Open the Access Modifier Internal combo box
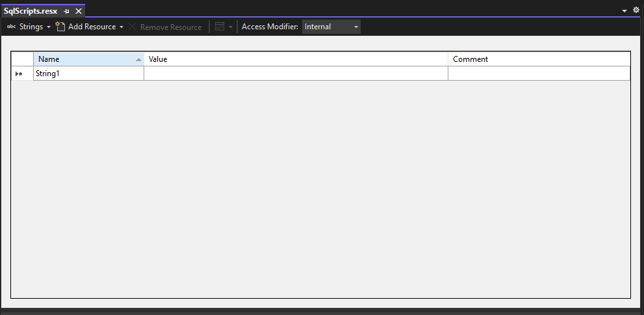 pyautogui.click(x=331, y=27)
